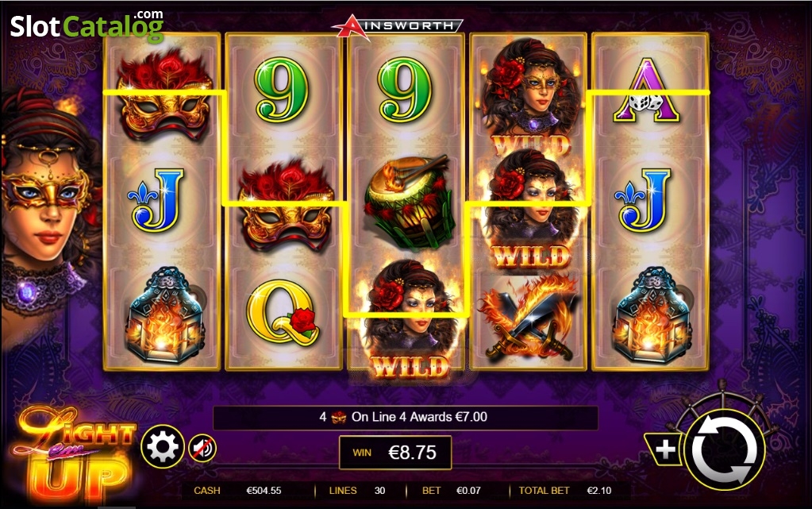Open the settings gear icon

point(163,446)
